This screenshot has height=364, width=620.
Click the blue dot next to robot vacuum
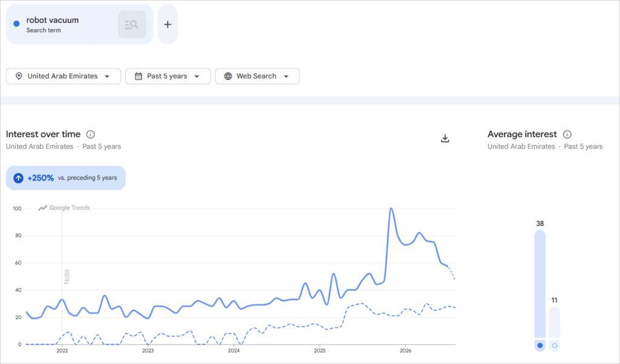pyautogui.click(x=16, y=24)
